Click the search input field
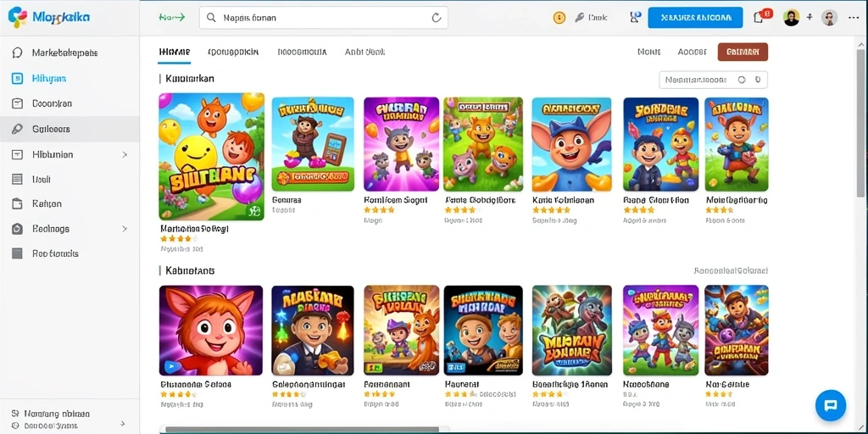This screenshot has width=868, height=434. [x=323, y=18]
